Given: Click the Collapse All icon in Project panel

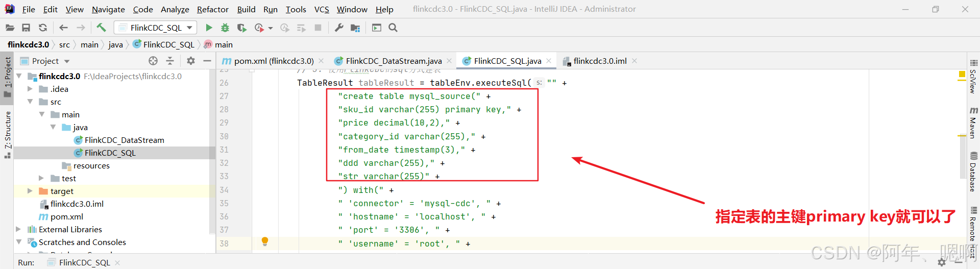Looking at the screenshot, I should pyautogui.click(x=170, y=61).
